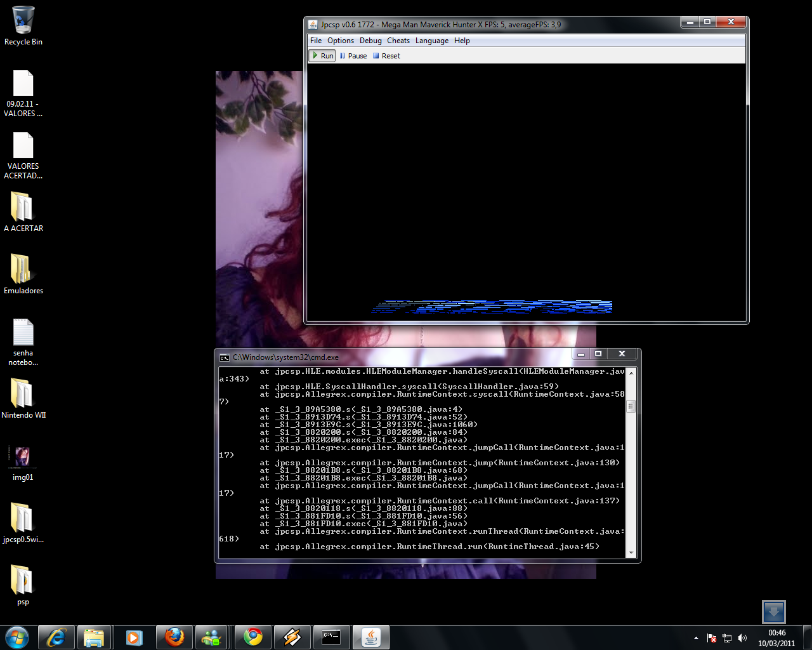Click the Run button in Jpcsp toolbar

[x=322, y=56]
